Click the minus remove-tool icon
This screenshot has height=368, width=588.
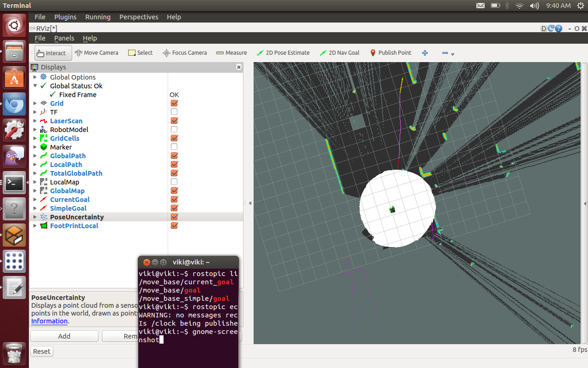[445, 53]
